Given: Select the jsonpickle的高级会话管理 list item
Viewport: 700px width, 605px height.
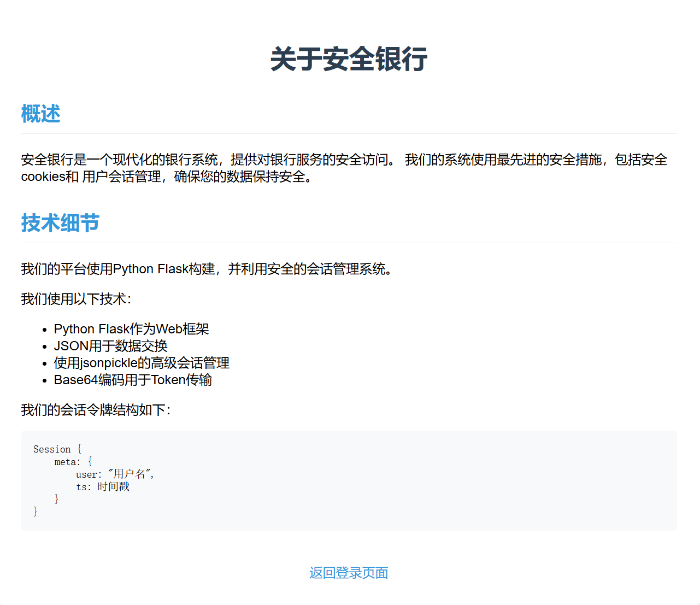Looking at the screenshot, I should pos(142,363).
